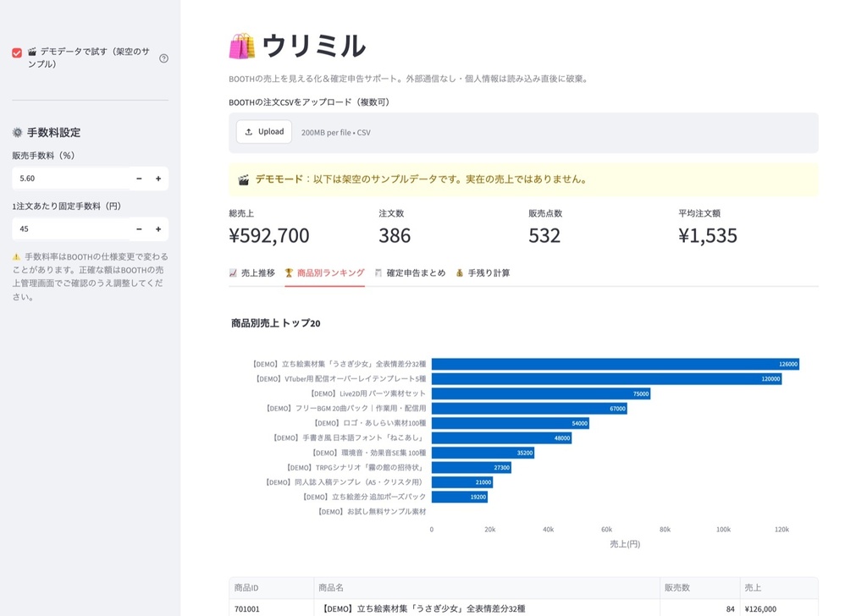Click the shopping bags logo icon
This screenshot has width=867, height=616.
(242, 46)
